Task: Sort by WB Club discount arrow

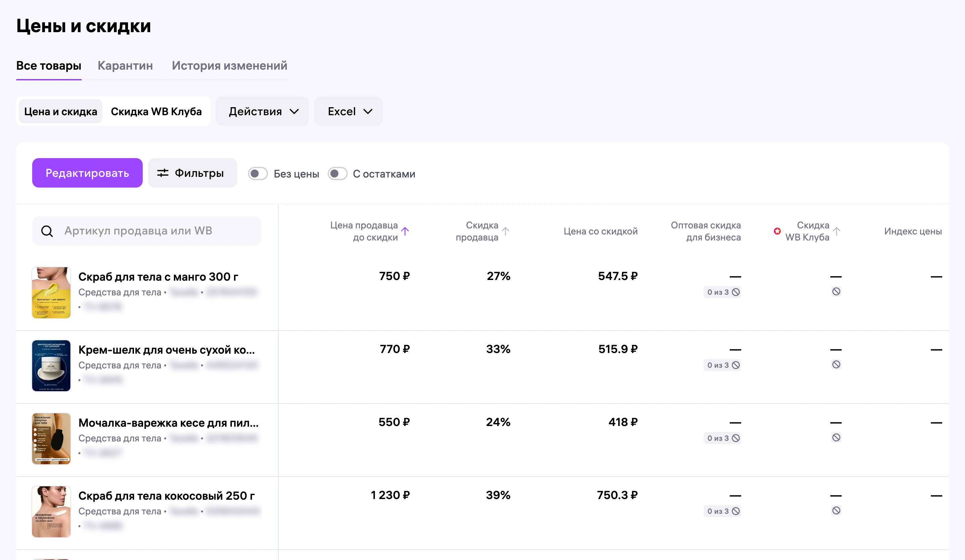Action: pyautogui.click(x=837, y=231)
